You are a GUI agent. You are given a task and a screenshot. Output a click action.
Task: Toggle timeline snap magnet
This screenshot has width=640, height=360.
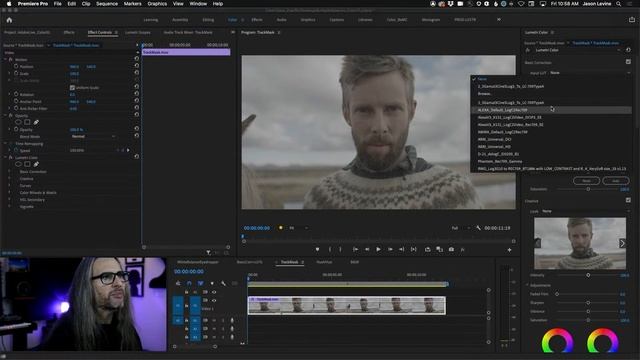[189, 283]
